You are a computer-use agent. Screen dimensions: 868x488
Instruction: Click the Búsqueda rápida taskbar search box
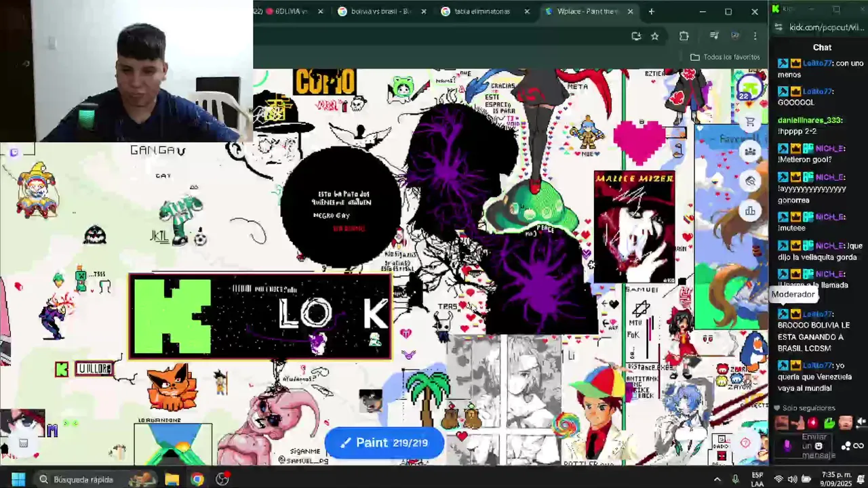click(x=95, y=479)
